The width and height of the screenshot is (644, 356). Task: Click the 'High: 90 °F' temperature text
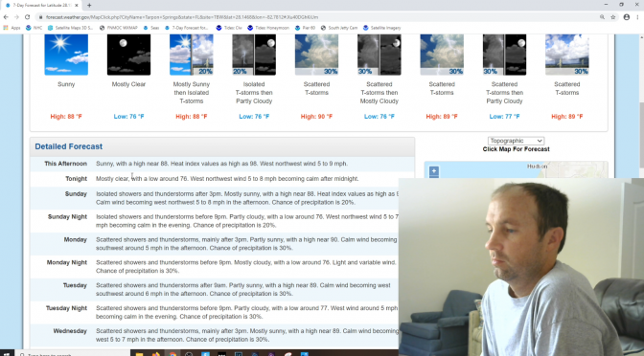click(x=316, y=117)
